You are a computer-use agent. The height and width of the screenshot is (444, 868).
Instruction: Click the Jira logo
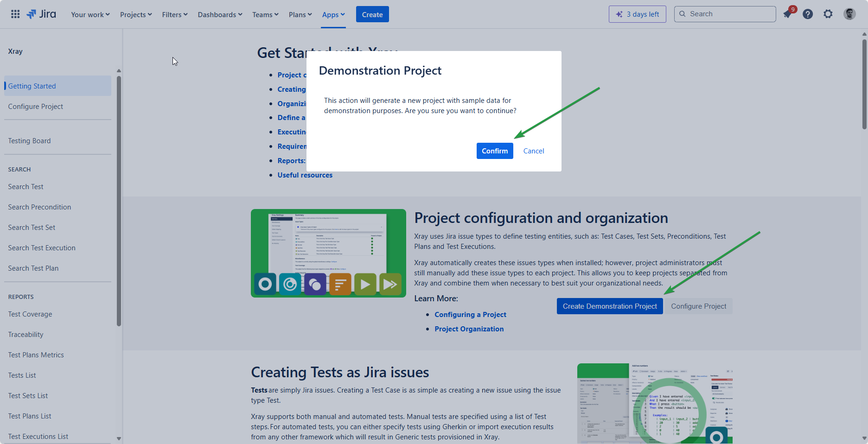(41, 14)
